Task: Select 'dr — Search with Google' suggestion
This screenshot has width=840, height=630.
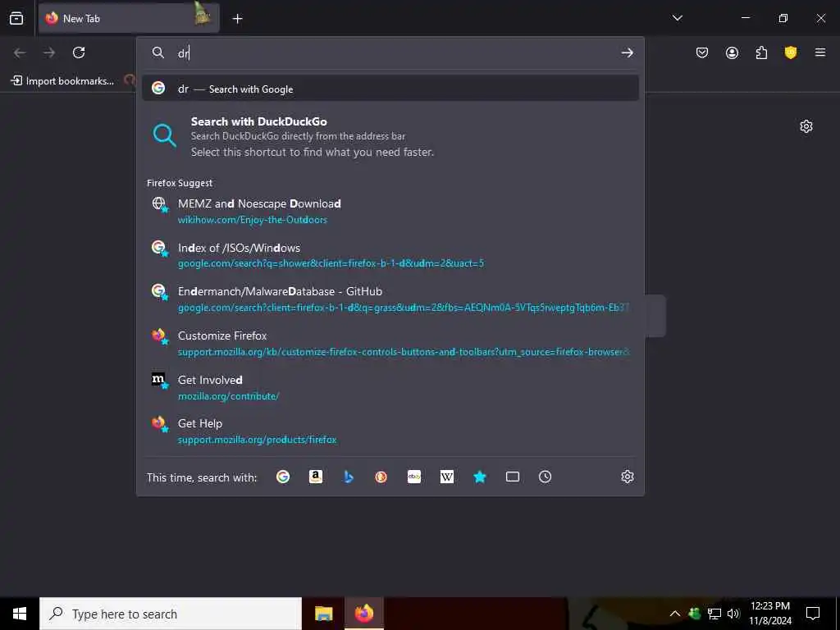Action: 390,89
